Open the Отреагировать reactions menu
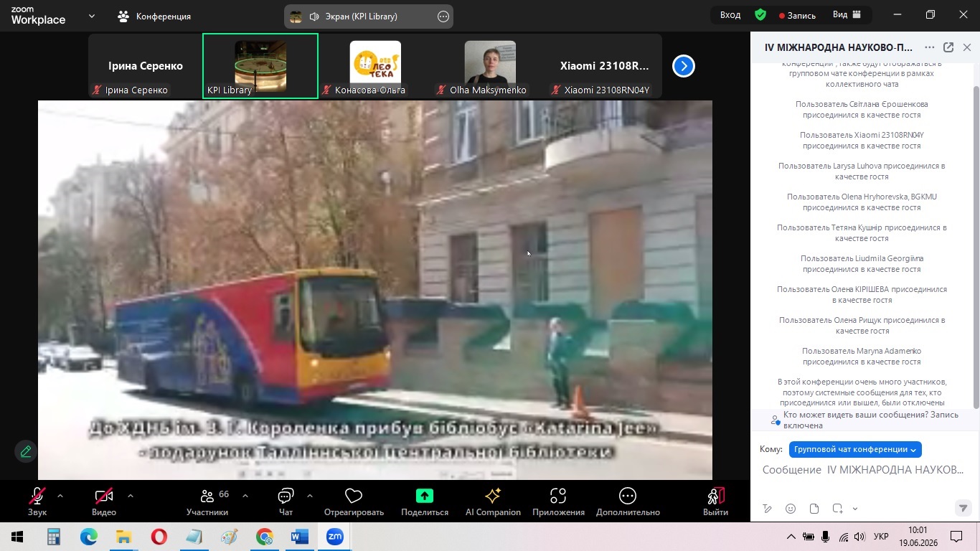 tap(354, 501)
